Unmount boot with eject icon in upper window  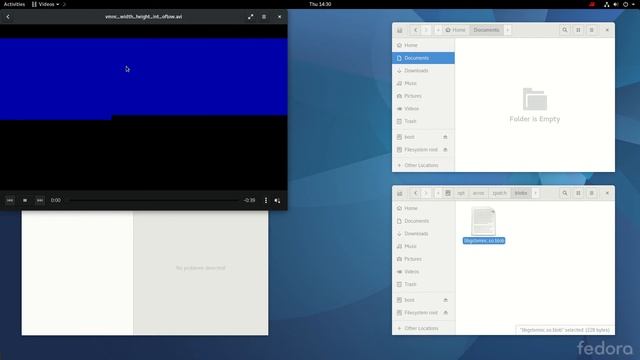coord(445,137)
